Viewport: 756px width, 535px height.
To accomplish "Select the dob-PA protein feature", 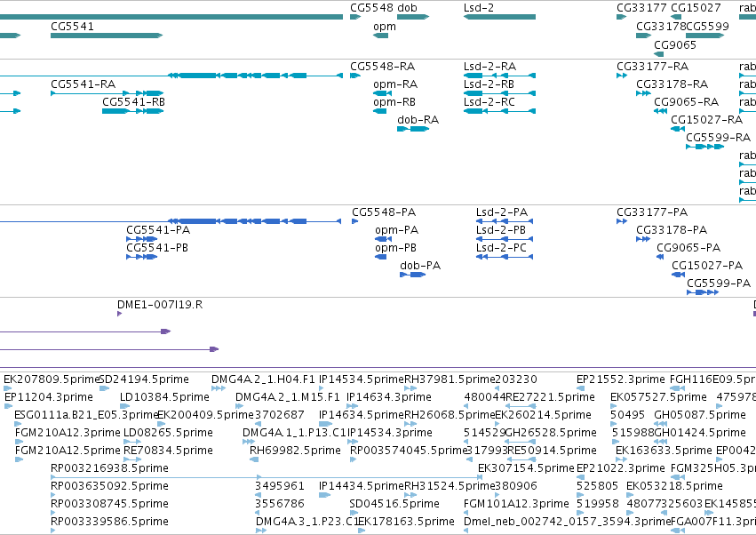I will tap(413, 275).
